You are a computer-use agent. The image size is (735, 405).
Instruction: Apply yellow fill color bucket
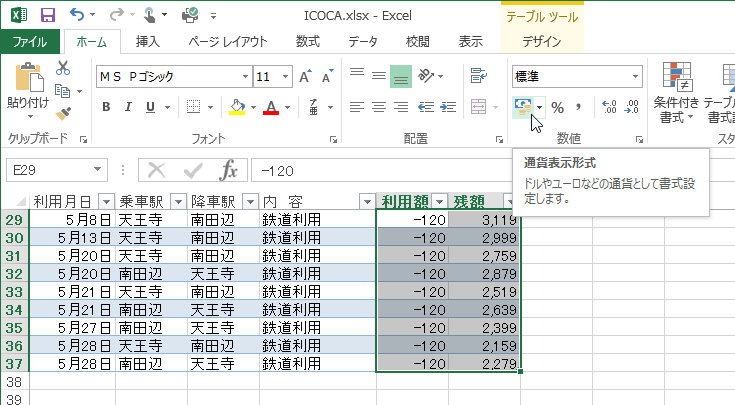[x=237, y=107]
